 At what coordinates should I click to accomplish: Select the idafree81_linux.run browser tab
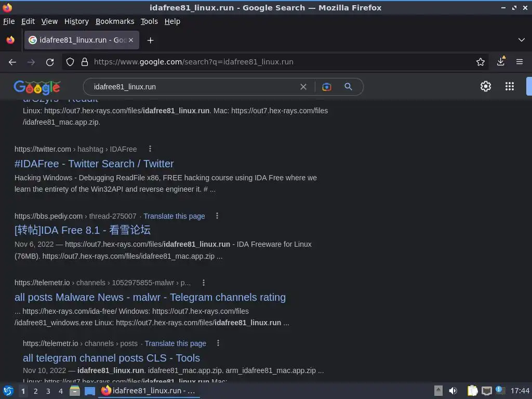tap(82, 40)
